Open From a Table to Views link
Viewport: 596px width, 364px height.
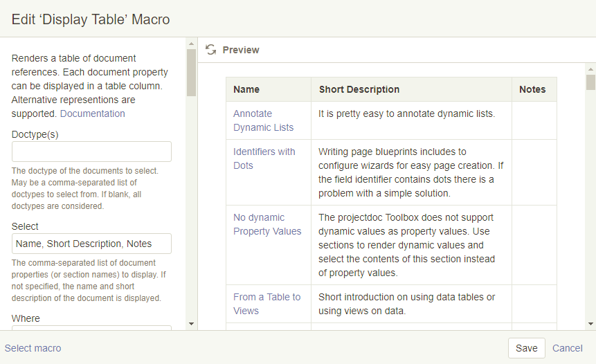[267, 304]
